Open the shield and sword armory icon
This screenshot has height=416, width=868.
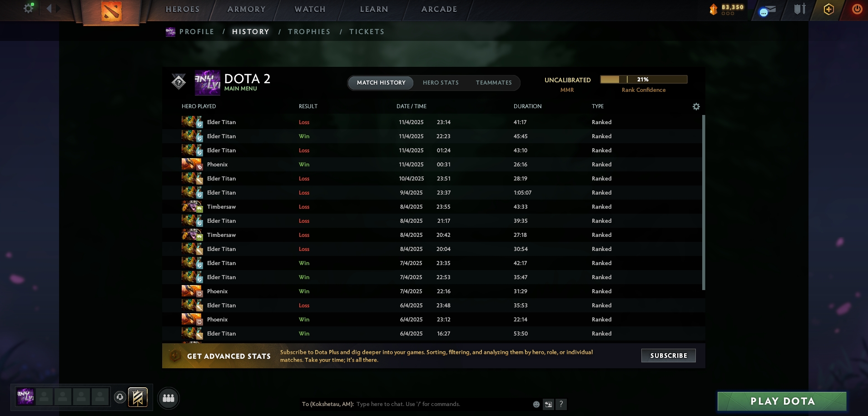[x=800, y=9]
